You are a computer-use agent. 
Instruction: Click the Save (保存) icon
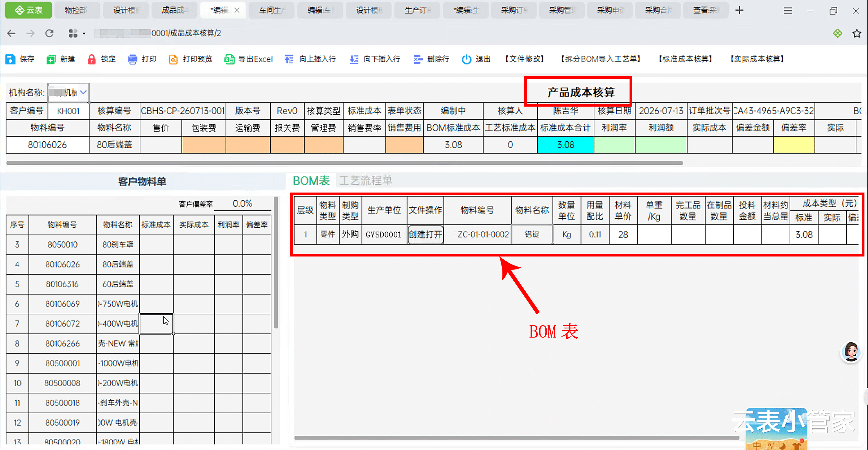pos(10,59)
